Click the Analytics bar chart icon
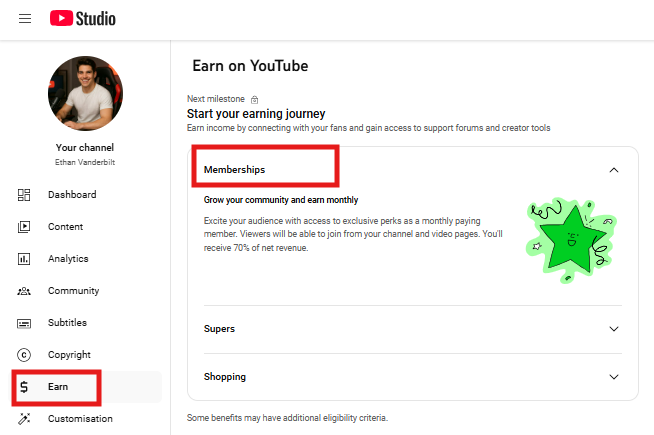Image resolution: width=654 pixels, height=435 pixels. pyautogui.click(x=24, y=259)
